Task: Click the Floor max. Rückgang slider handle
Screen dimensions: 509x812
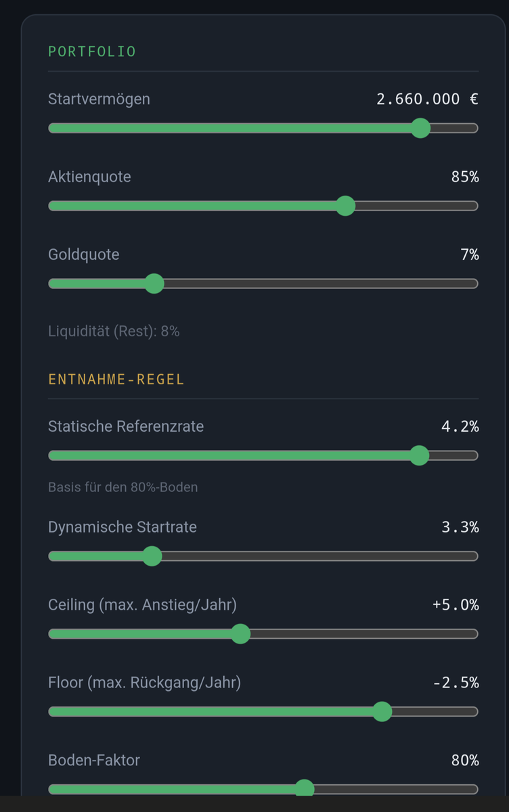Action: click(x=382, y=712)
